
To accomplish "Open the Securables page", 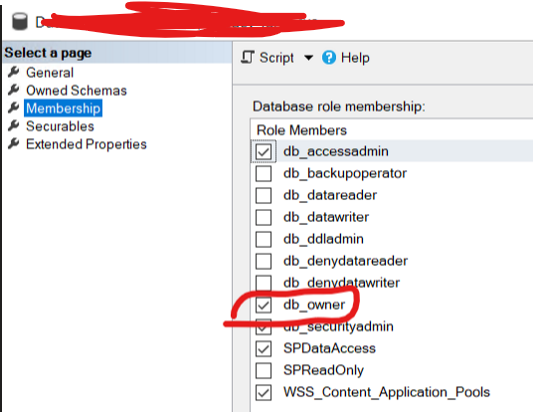I will point(60,126).
